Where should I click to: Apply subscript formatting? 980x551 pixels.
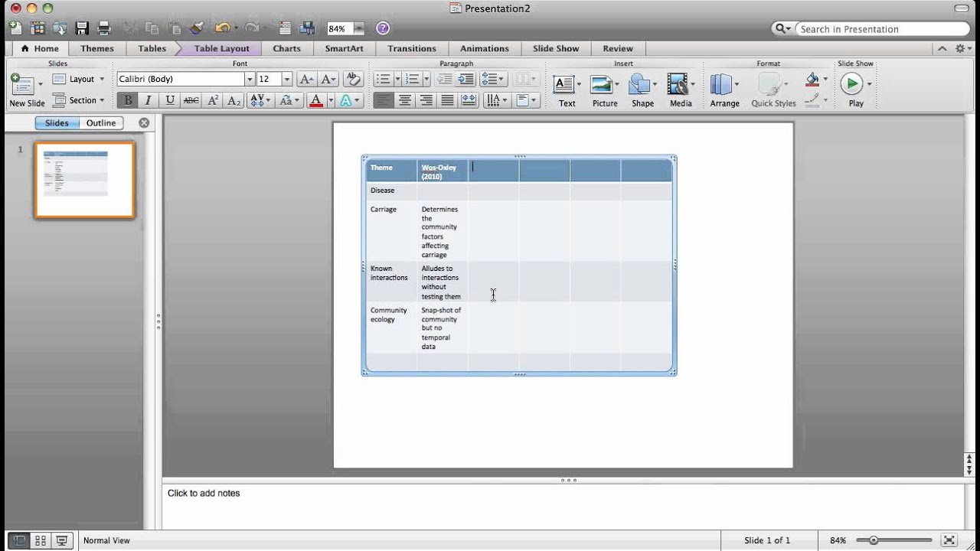pos(234,100)
